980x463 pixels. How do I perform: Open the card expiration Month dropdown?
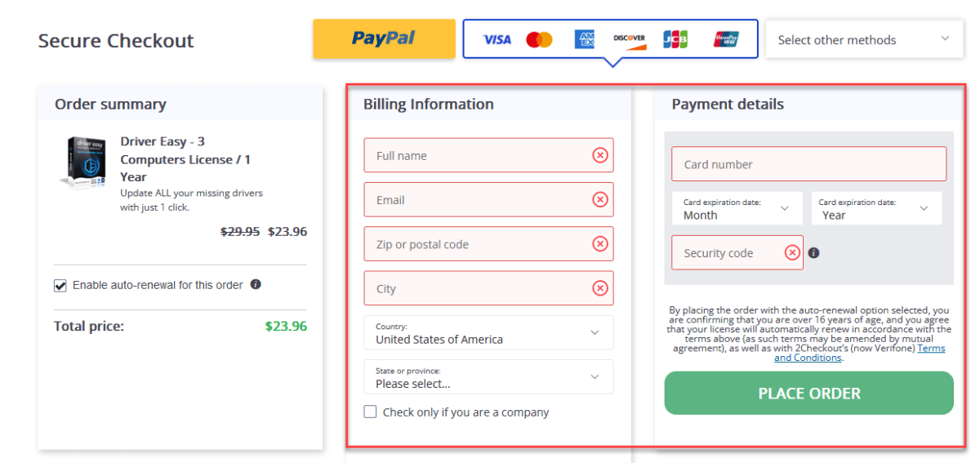pos(737,208)
